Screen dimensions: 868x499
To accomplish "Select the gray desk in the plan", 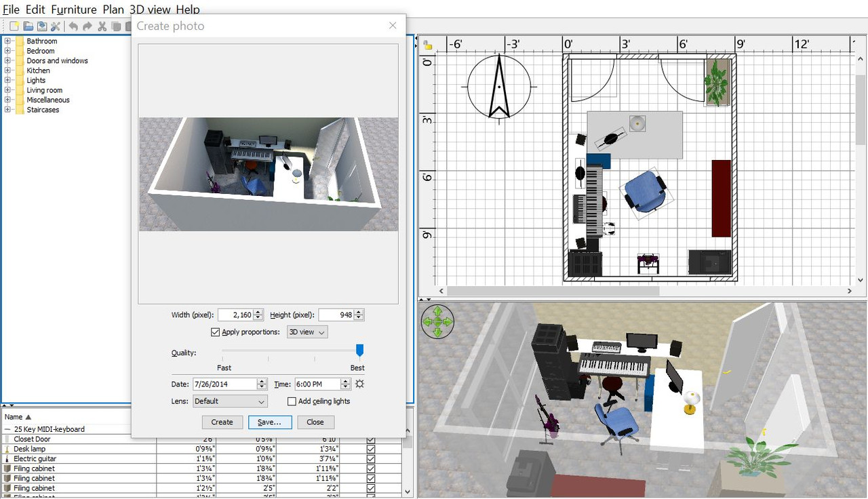I will [635, 135].
